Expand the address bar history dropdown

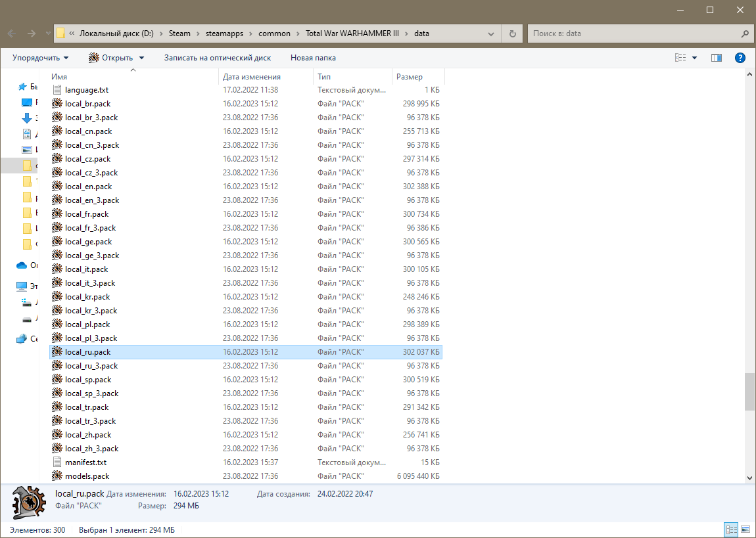click(x=491, y=34)
